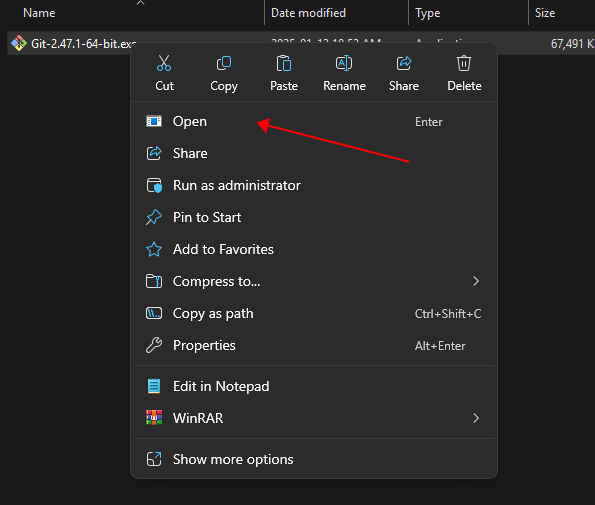Click the shield icon beside Run as administrator
The image size is (595, 505).
pos(154,186)
